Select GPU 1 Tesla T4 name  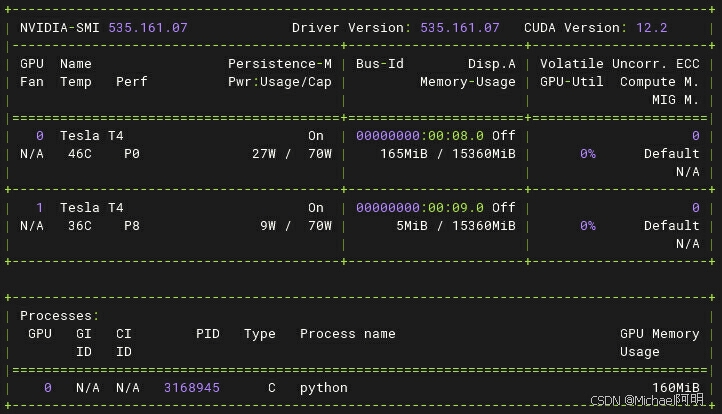(x=92, y=208)
